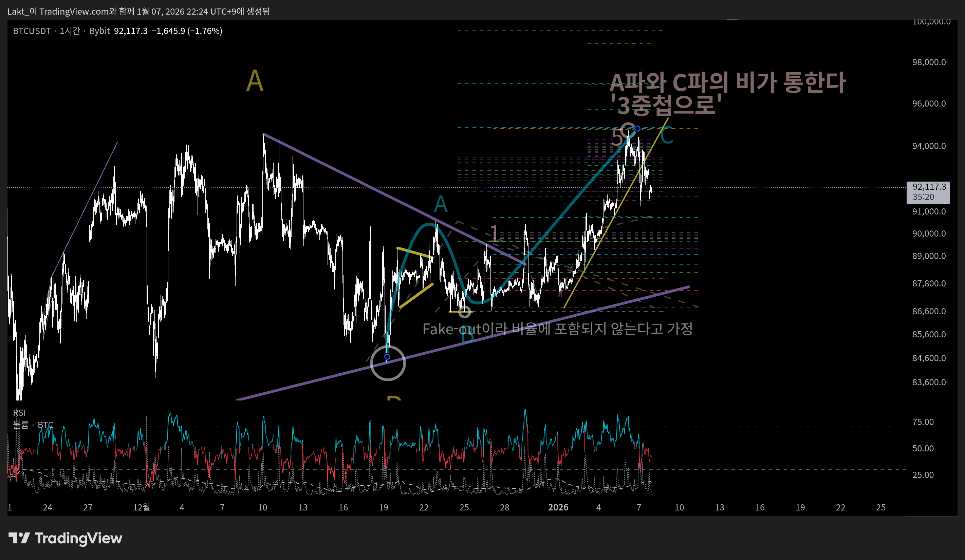Click the blue anchor point at December 19 low
The image size is (965, 560).
point(387,357)
